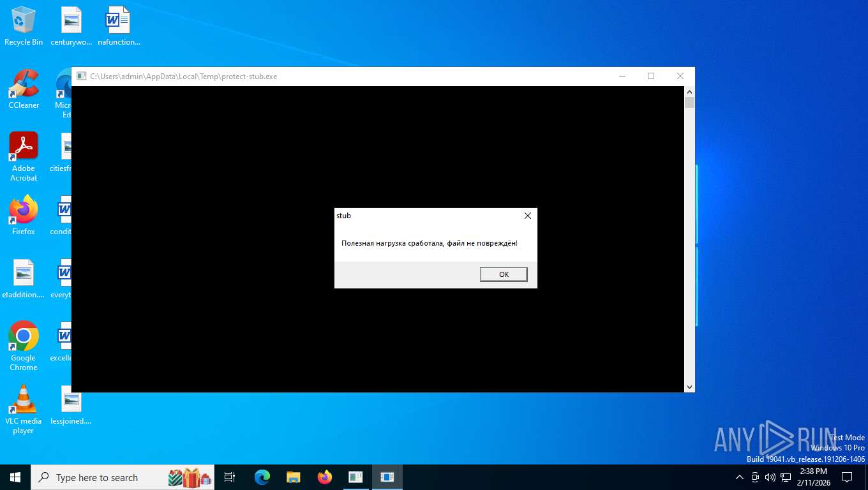
Task: Maximize the protect-stub.exe console window
Action: (x=651, y=76)
